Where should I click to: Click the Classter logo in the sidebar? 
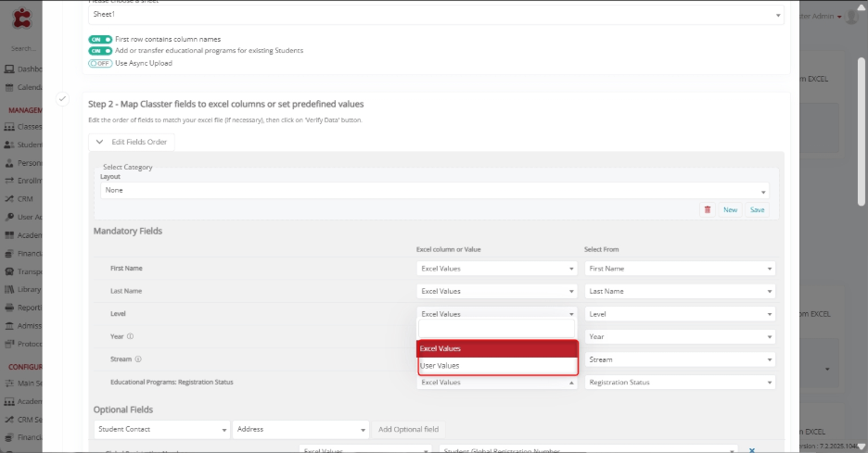(20, 19)
